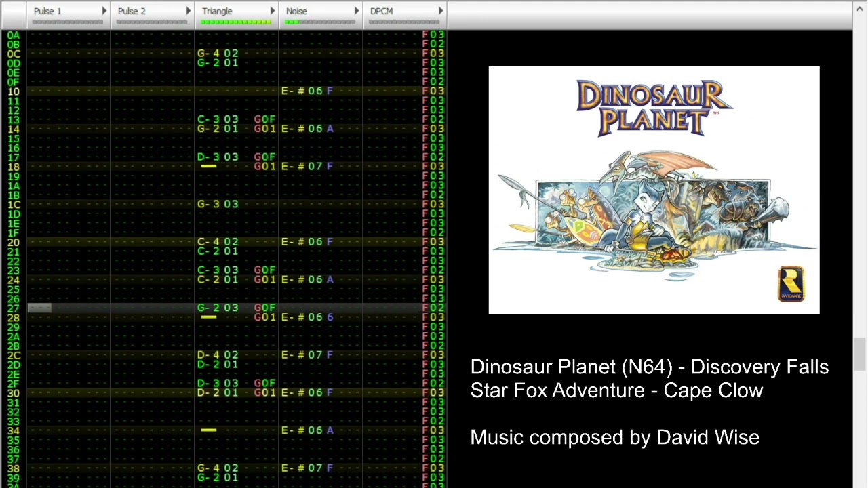Image resolution: width=868 pixels, height=488 pixels.
Task: Select Noise entry E-# 06 F on row 30
Action: (307, 393)
